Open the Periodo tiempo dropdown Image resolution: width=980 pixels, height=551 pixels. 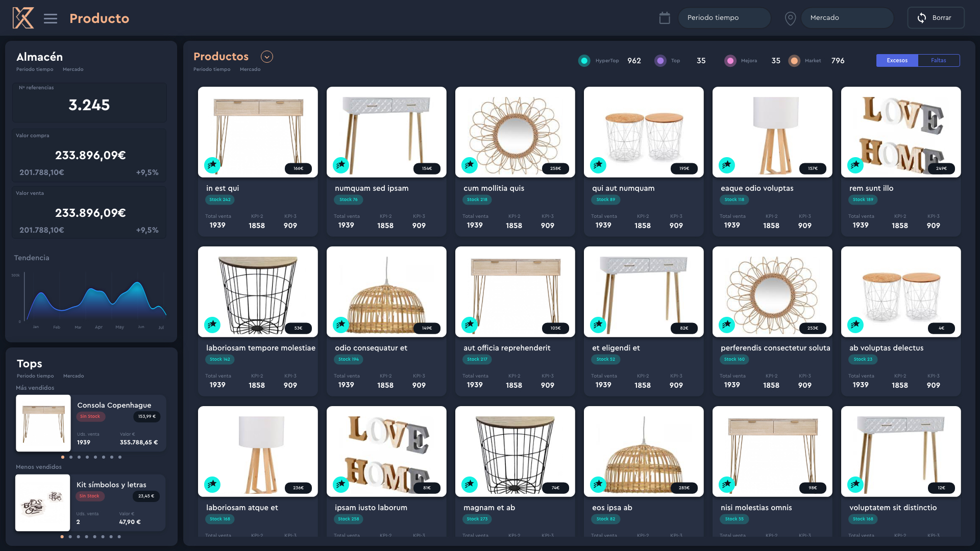click(x=724, y=18)
